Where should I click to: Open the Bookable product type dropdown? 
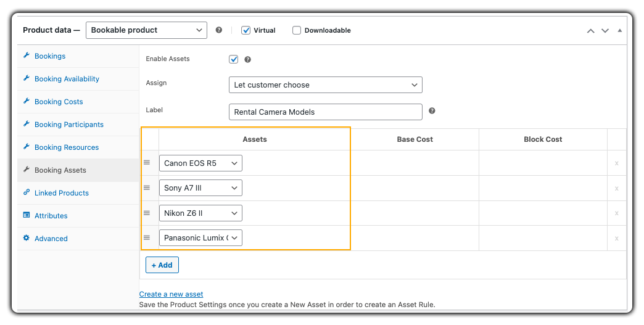(x=146, y=30)
